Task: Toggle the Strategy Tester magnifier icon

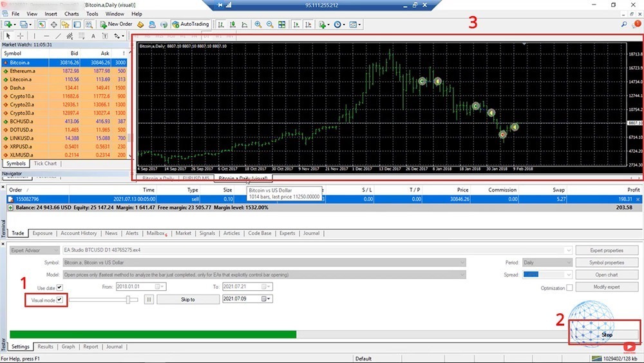Action: (x=89, y=25)
